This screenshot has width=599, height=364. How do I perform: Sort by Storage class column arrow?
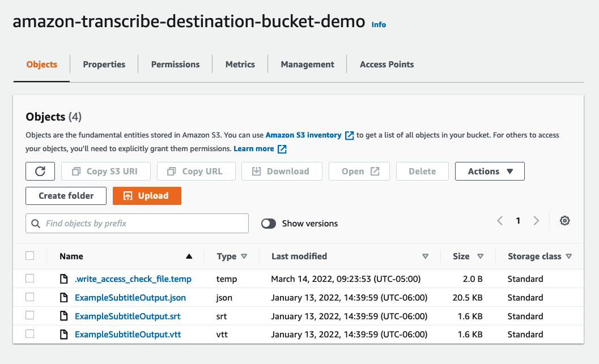569,256
